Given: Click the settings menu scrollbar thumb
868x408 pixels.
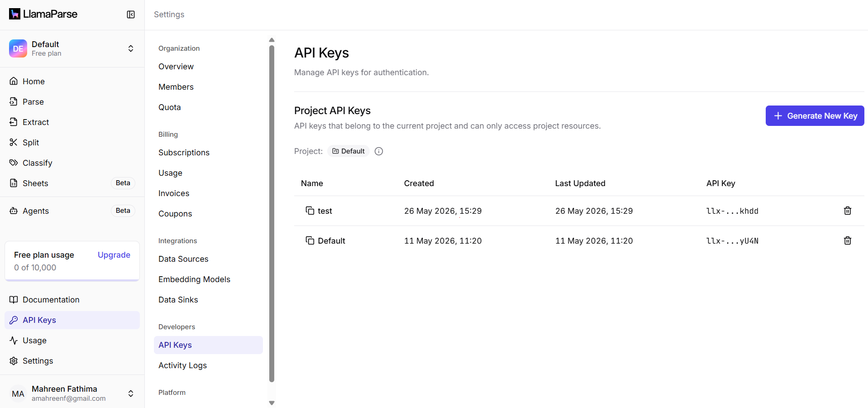Looking at the screenshot, I should 272,213.
